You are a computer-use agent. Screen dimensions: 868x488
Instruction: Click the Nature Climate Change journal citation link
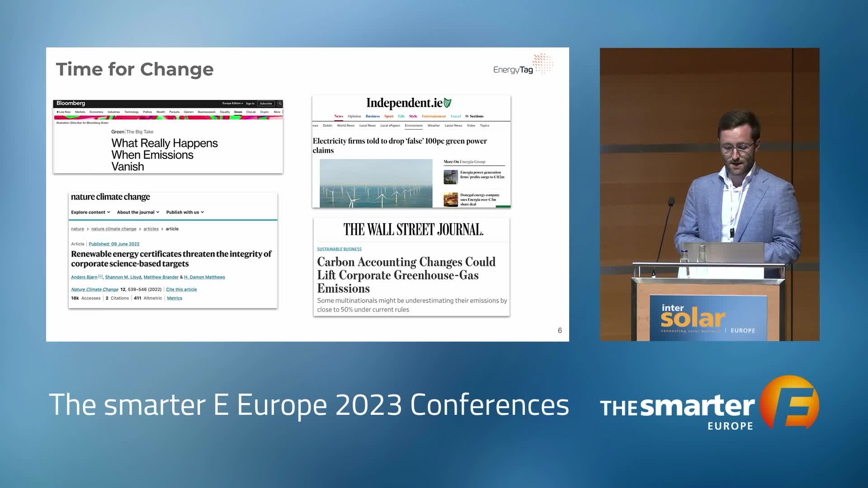94,289
